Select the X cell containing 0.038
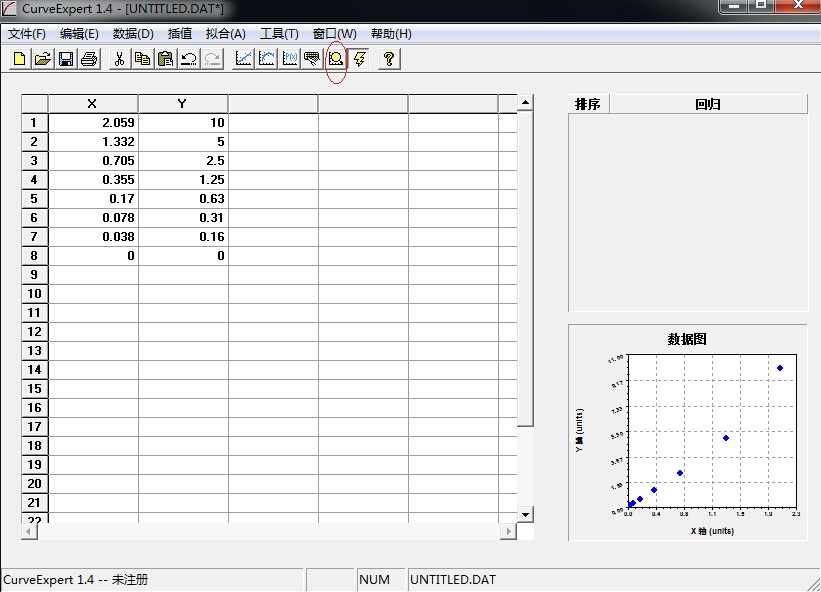This screenshot has height=592, width=821. pos(93,237)
